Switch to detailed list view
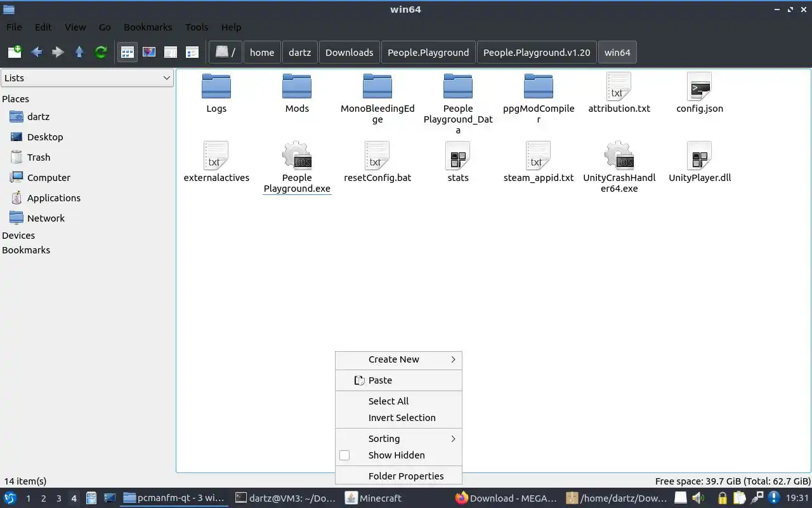The image size is (812, 508). coord(192,52)
